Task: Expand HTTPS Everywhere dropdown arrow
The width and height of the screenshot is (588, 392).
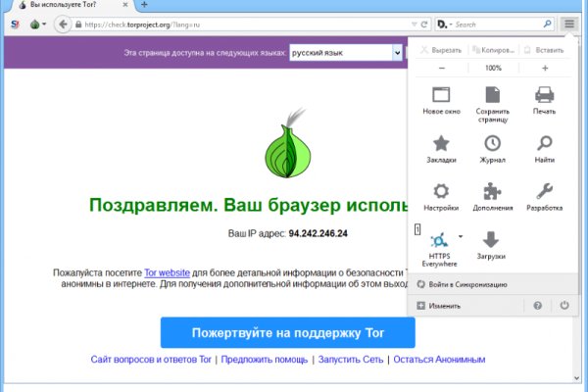Action: click(x=461, y=236)
